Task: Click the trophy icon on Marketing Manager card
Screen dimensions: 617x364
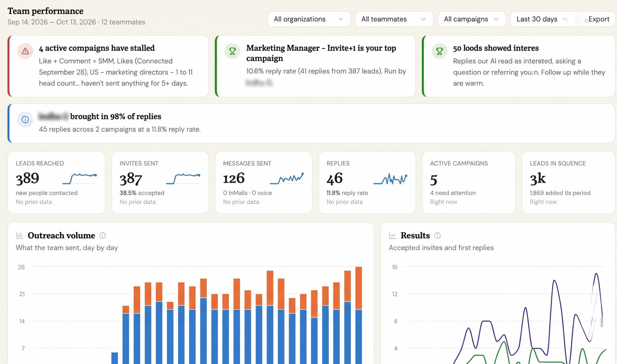Action: click(x=232, y=51)
